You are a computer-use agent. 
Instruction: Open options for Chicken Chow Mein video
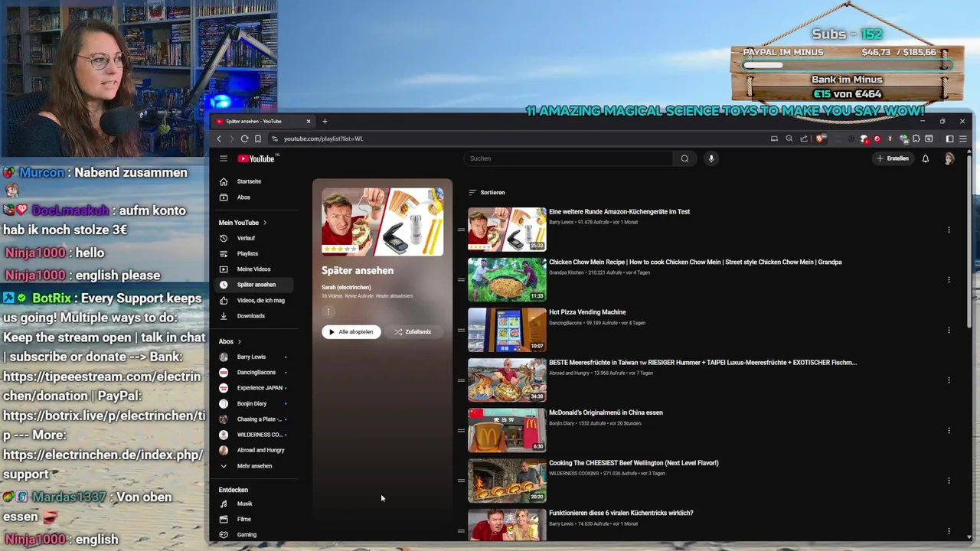coord(949,279)
